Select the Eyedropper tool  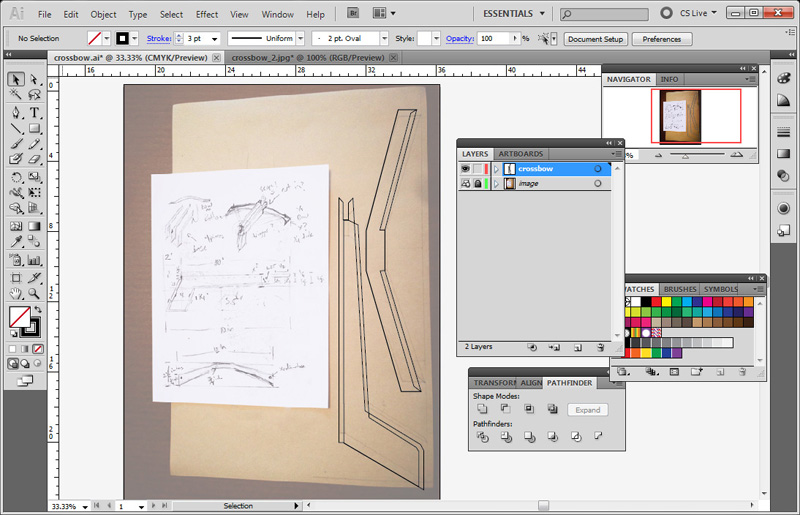[x=16, y=241]
